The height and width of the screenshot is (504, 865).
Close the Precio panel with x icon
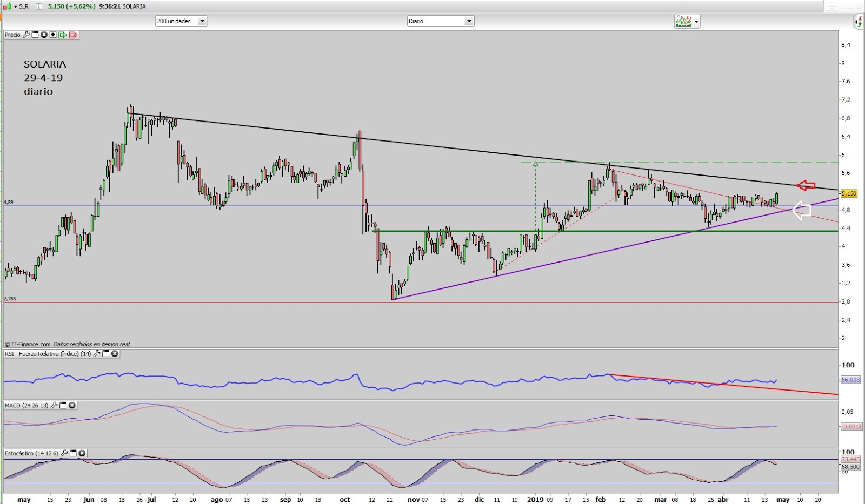(44, 35)
